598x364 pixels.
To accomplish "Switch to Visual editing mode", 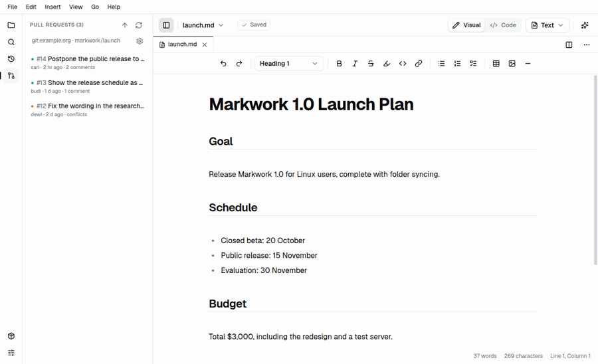I will coord(466,25).
